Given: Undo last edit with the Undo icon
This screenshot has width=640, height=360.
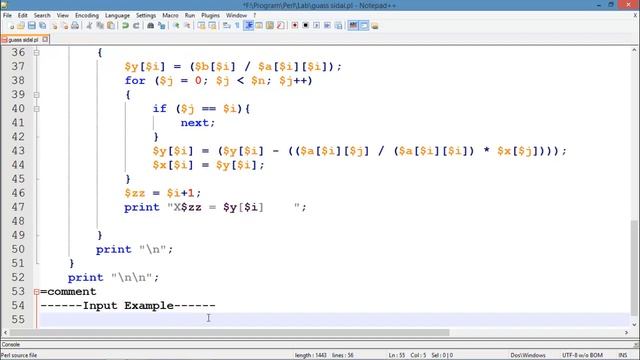Looking at the screenshot, I should [125, 26].
